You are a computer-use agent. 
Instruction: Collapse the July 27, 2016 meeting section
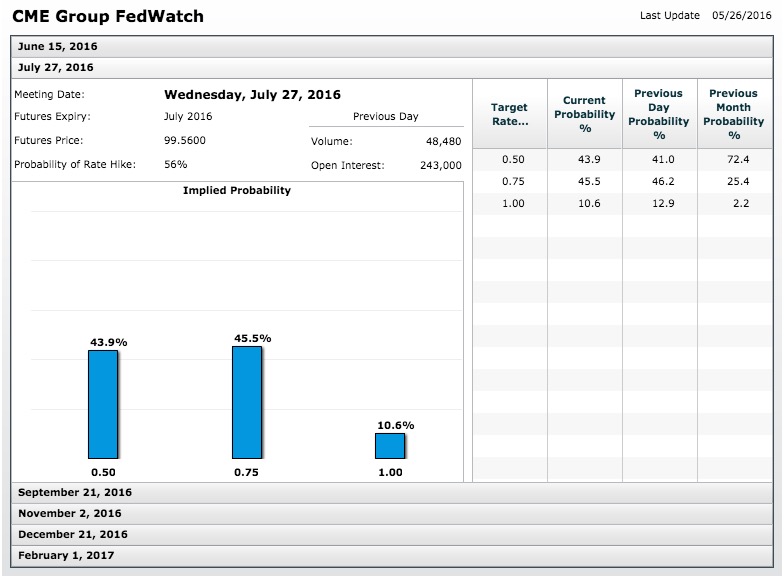(392, 68)
